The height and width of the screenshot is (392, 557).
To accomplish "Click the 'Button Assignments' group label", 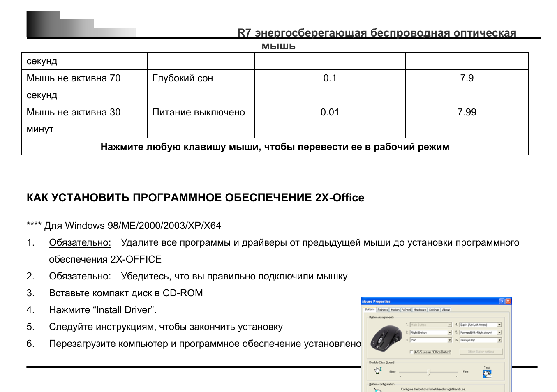I will [381, 317].
